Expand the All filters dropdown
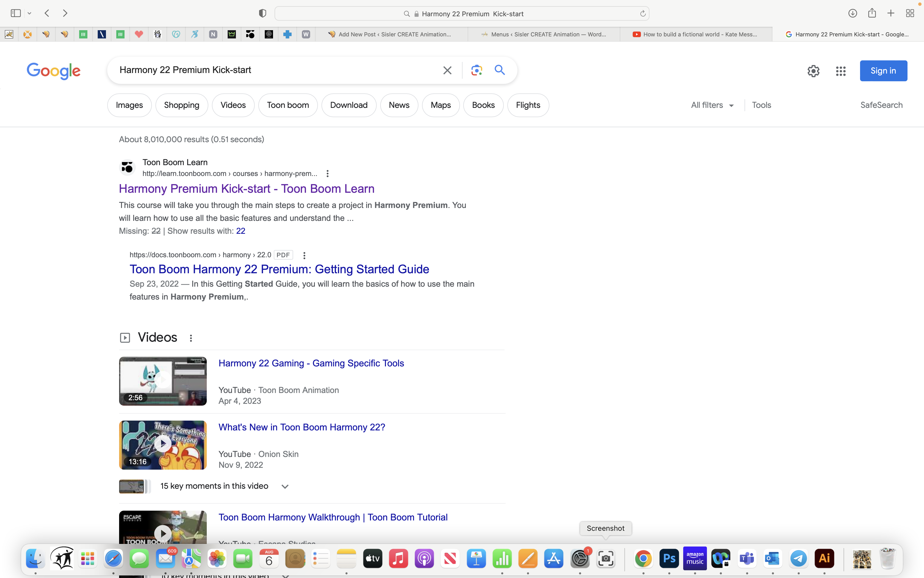 click(x=713, y=105)
